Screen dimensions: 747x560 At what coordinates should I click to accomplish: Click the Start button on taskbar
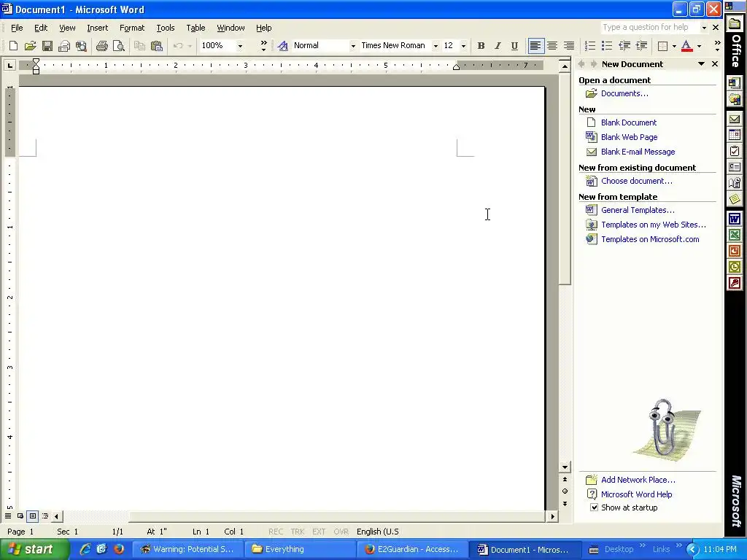[x=34, y=550]
